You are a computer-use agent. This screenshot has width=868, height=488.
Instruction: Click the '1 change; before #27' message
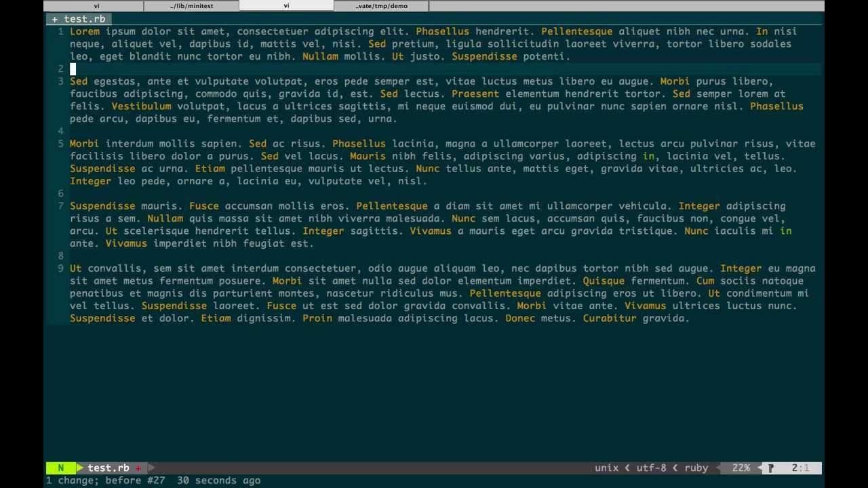tap(106, 480)
